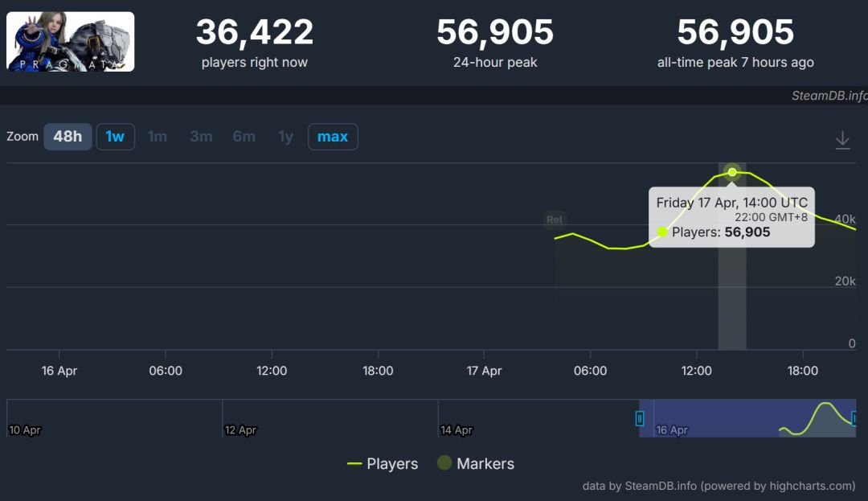Click the peak data point on chart
Screen dimensions: 868x501
point(732,172)
